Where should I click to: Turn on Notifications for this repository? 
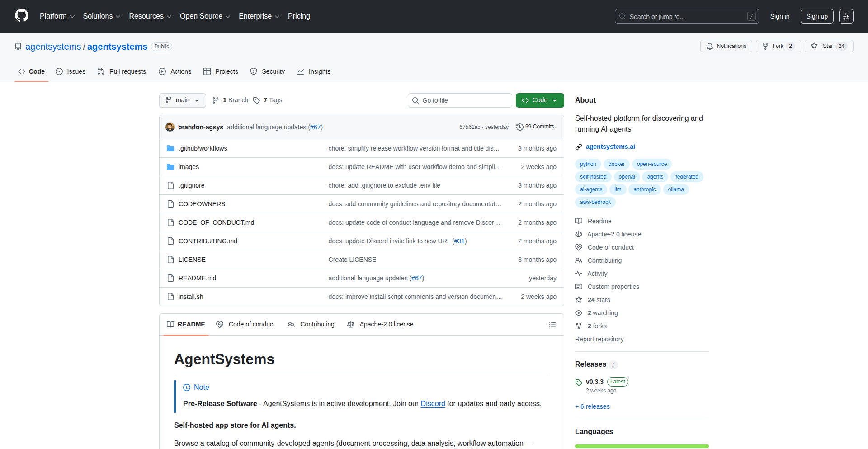point(726,46)
